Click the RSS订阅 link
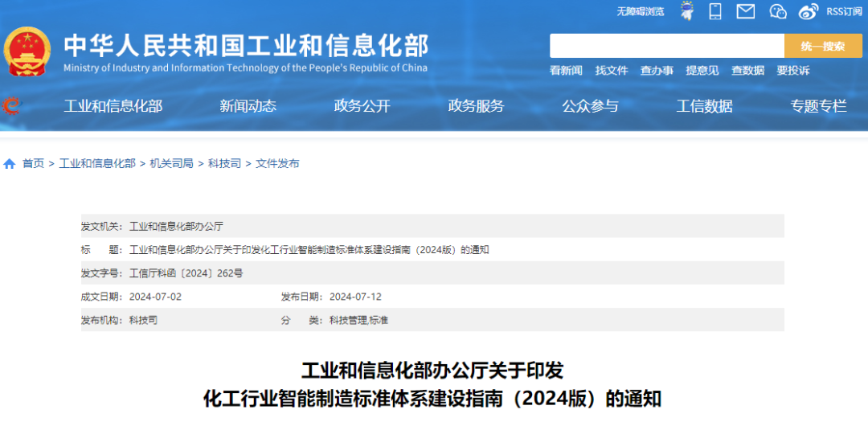Image resolution: width=868 pixels, height=422 pixels. point(844,11)
